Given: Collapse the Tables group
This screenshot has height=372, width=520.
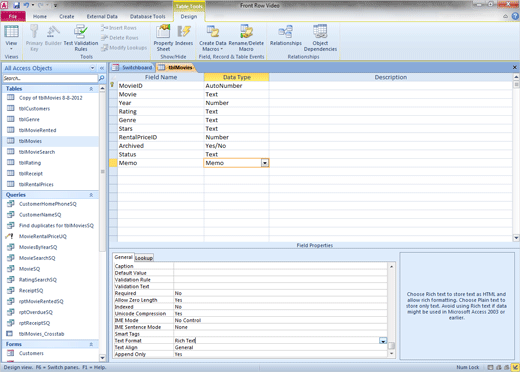Looking at the screenshot, I should 91,89.
